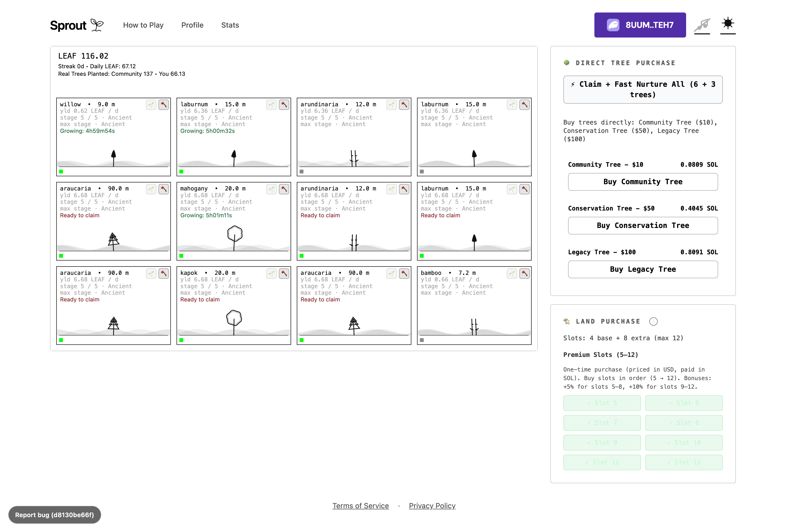Chop the kapok tree with the axe icon

(x=284, y=273)
